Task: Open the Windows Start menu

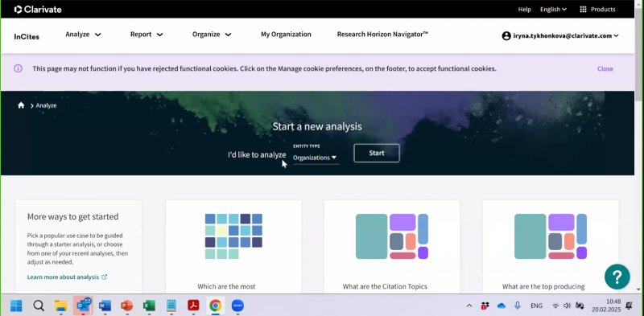Action: coord(16,306)
